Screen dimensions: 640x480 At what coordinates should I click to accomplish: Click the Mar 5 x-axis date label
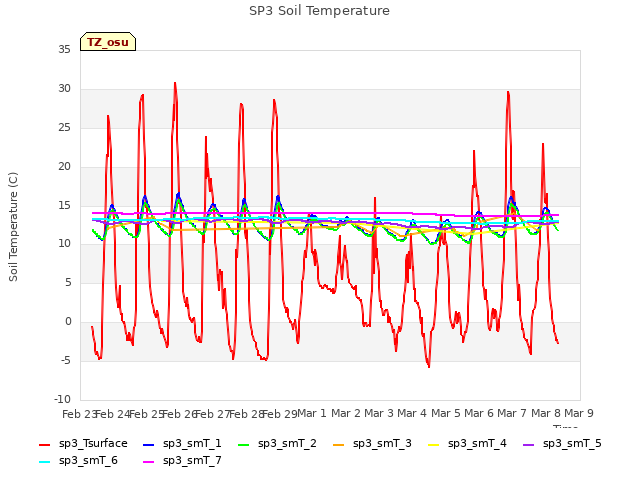click(x=446, y=413)
